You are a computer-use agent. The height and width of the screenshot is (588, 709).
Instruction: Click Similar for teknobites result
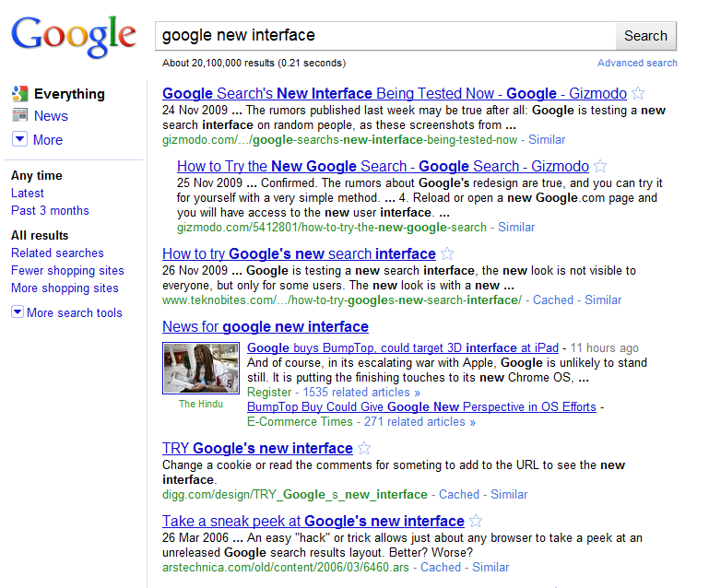point(603,300)
